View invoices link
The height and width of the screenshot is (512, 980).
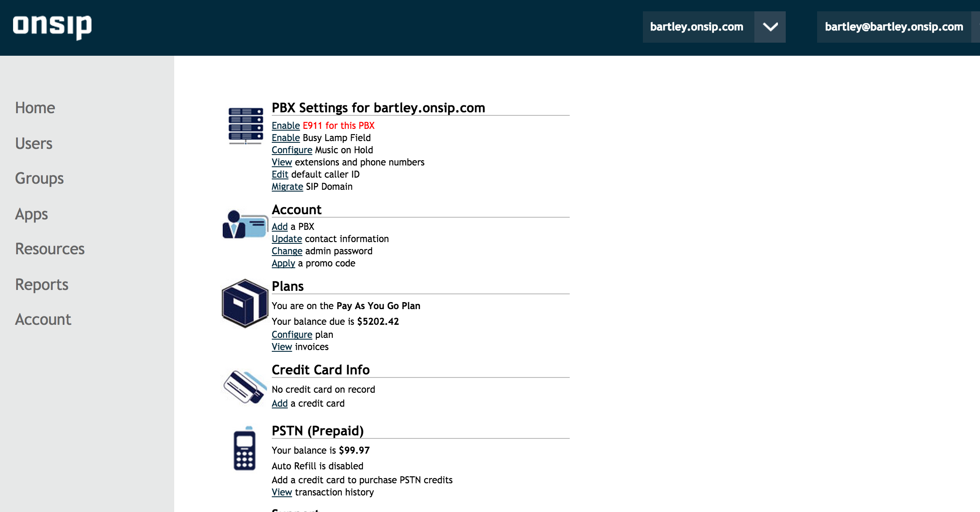point(282,347)
